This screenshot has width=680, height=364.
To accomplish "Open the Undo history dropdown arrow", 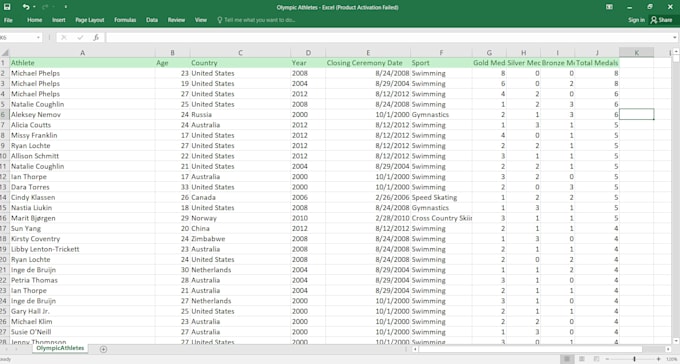I will pos(34,7).
